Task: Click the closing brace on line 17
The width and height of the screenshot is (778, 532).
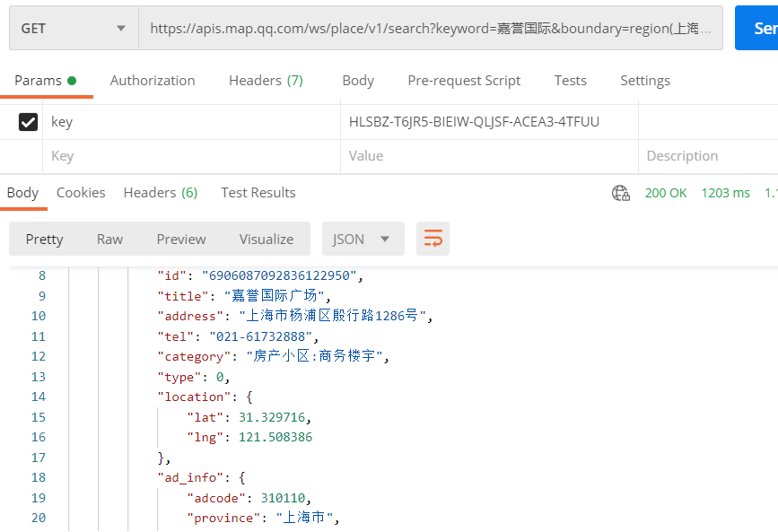Action: pyautogui.click(x=161, y=458)
